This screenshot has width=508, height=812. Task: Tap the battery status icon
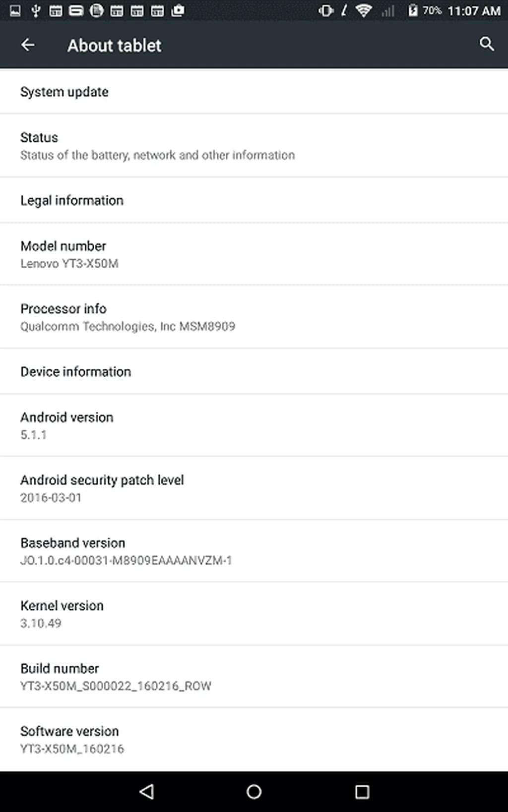click(x=412, y=10)
